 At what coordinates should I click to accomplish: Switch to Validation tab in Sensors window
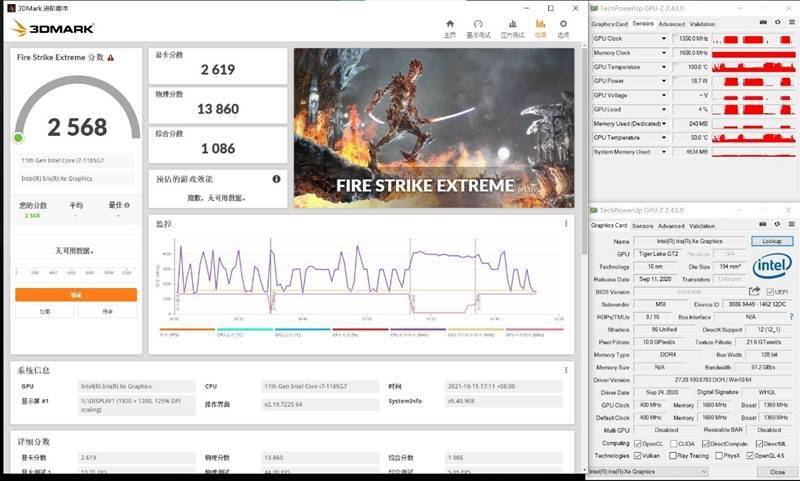click(702, 24)
